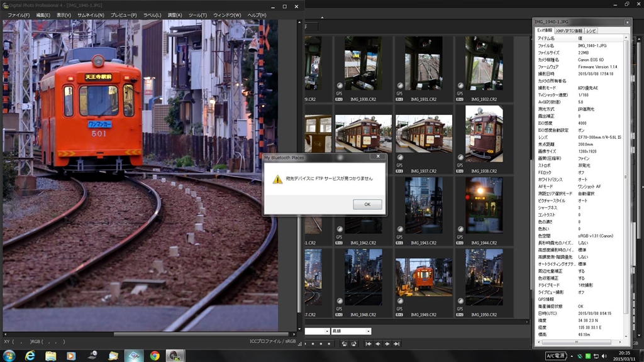Close the My Bluetooth Places dialog
644x362 pixels.
(x=378, y=156)
